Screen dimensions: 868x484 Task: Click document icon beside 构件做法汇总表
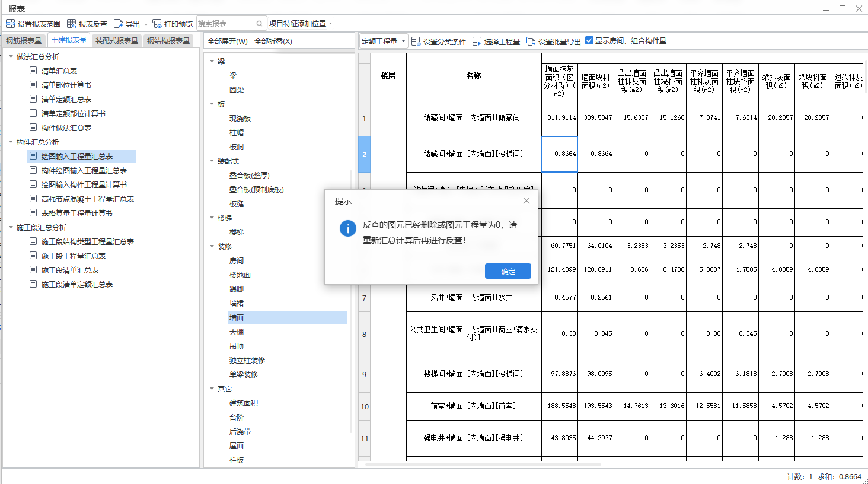coord(33,128)
